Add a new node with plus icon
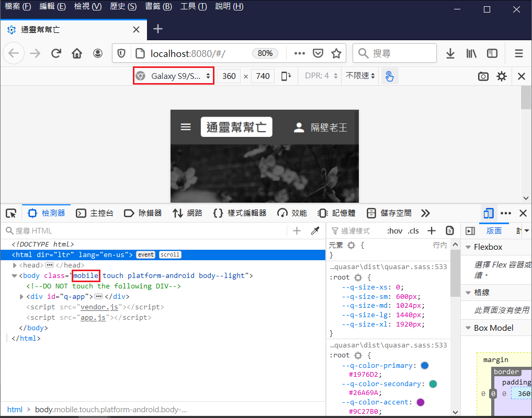This screenshot has height=418, width=532. pos(297,231)
